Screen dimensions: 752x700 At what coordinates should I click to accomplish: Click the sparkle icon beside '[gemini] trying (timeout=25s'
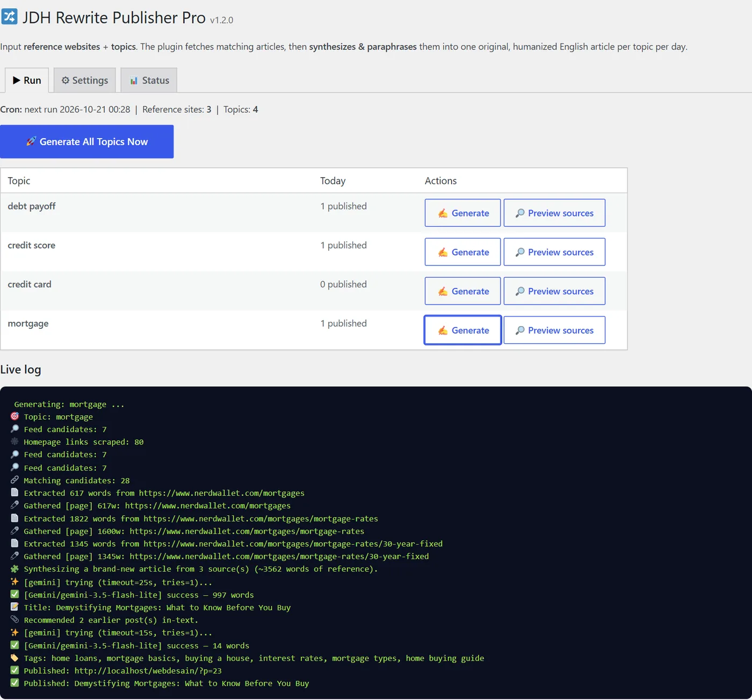15,581
